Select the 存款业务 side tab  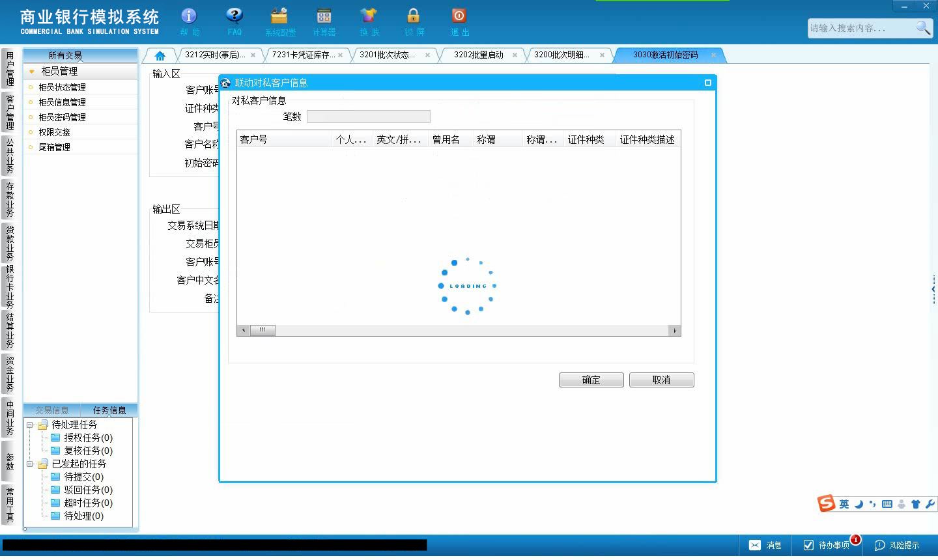pos(10,199)
